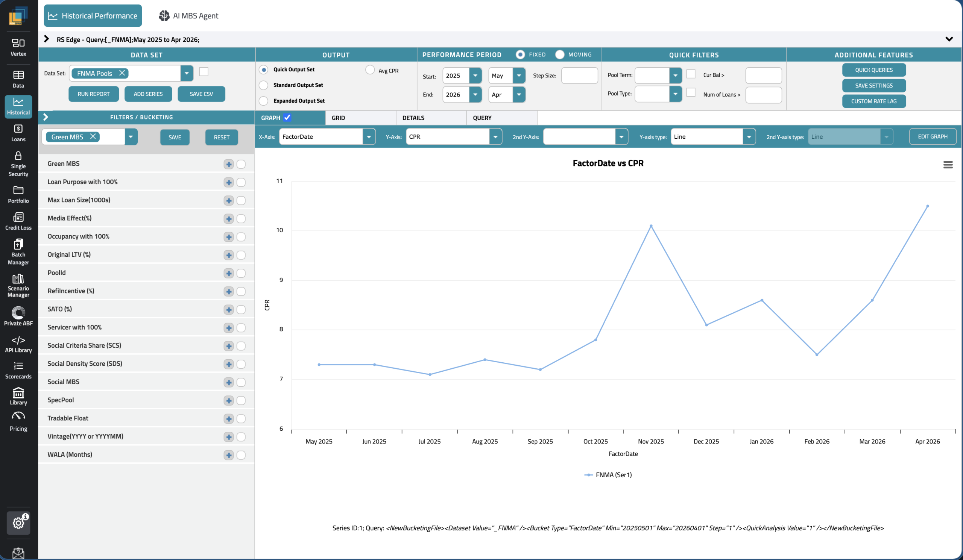Open settings gear with notification badge
This screenshot has width=963, height=560.
(x=18, y=522)
